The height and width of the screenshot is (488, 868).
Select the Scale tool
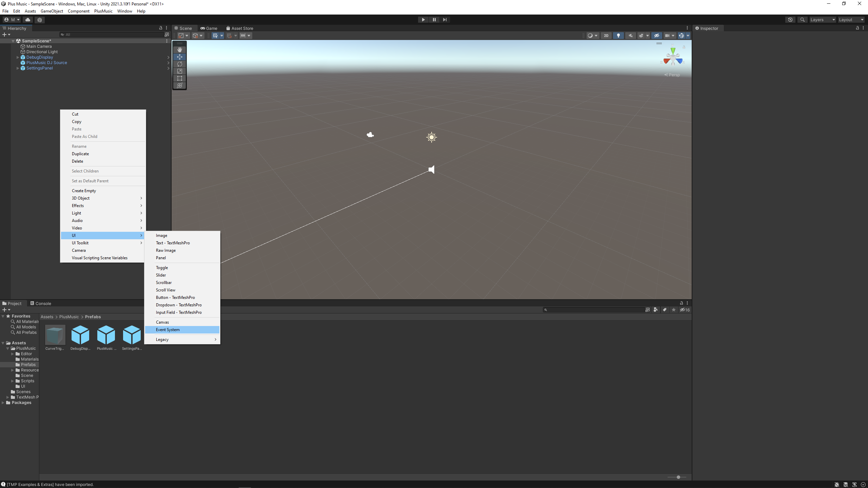180,71
